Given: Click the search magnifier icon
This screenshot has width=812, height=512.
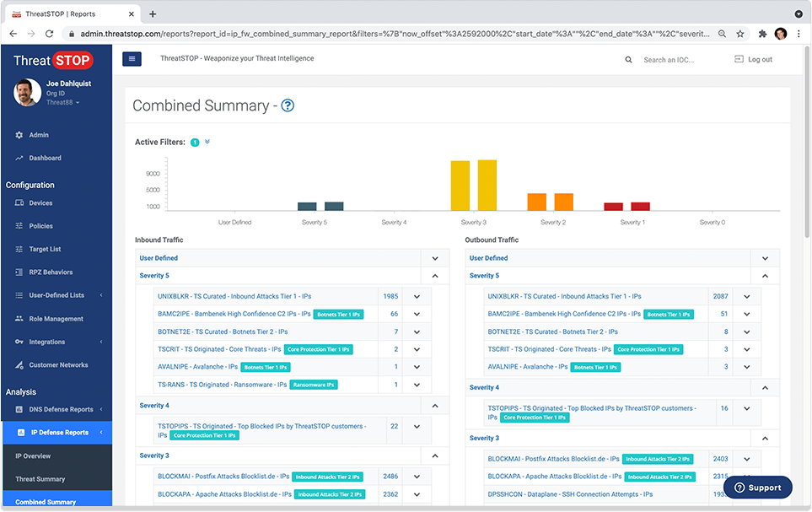Looking at the screenshot, I should tap(628, 60).
